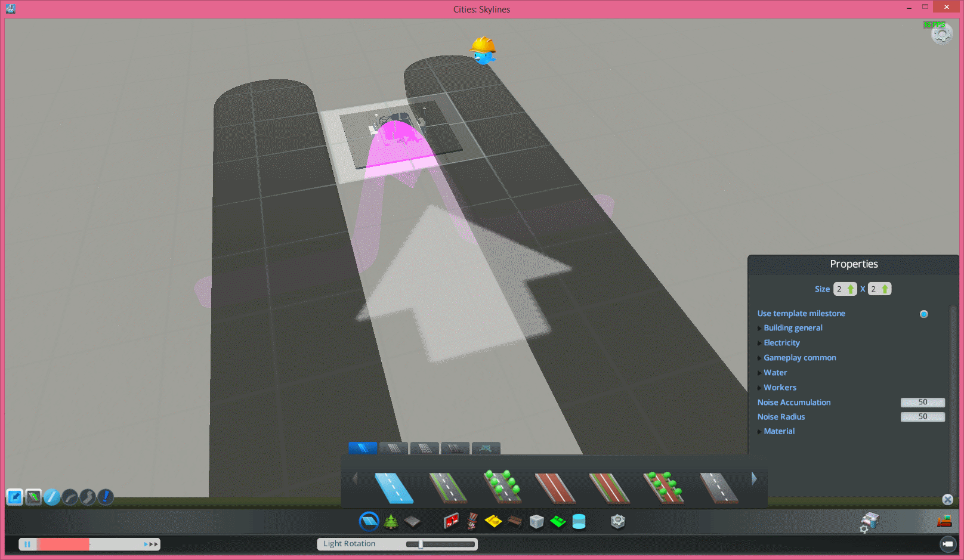Select the curved road drawing tool
The height and width of the screenshot is (560, 964).
pyautogui.click(x=70, y=497)
